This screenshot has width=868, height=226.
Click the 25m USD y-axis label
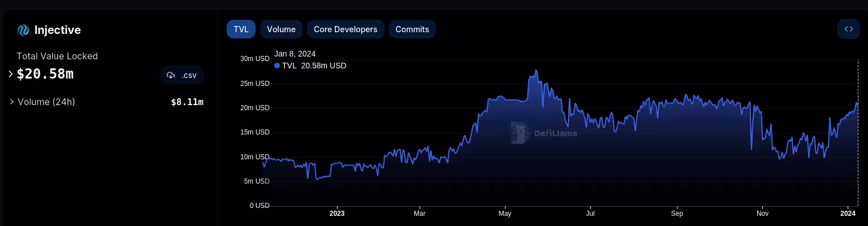click(x=255, y=84)
